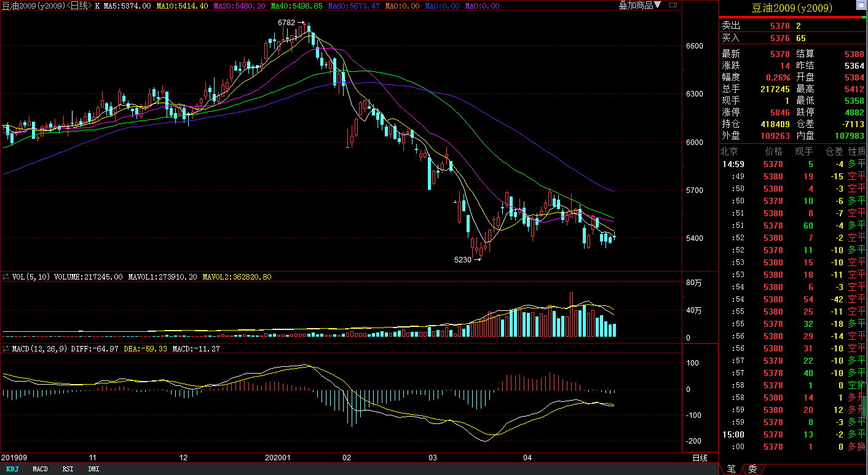Image resolution: width=868 pixels, height=475 pixels.
Task: Click the 结算 value 5388
Action: pos(854,54)
